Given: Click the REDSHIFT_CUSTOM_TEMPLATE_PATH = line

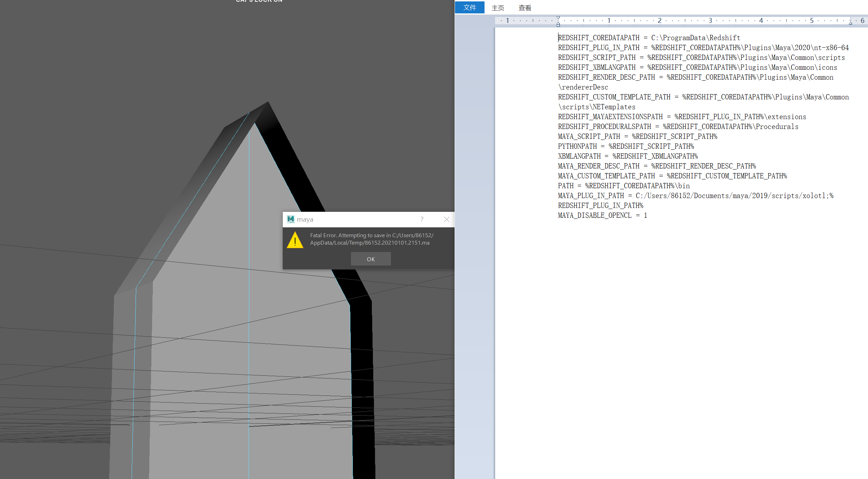Looking at the screenshot, I should pyautogui.click(x=704, y=97).
